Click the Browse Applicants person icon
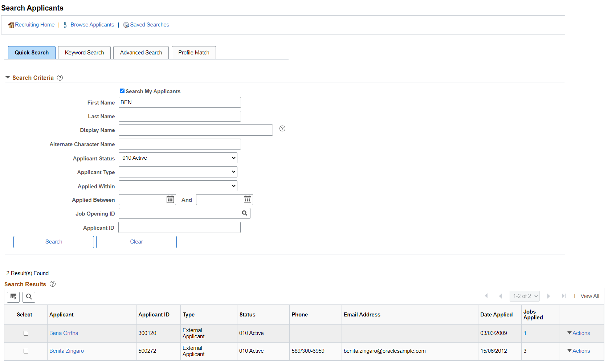Viewport: 608px width, 364px height. pyautogui.click(x=65, y=25)
